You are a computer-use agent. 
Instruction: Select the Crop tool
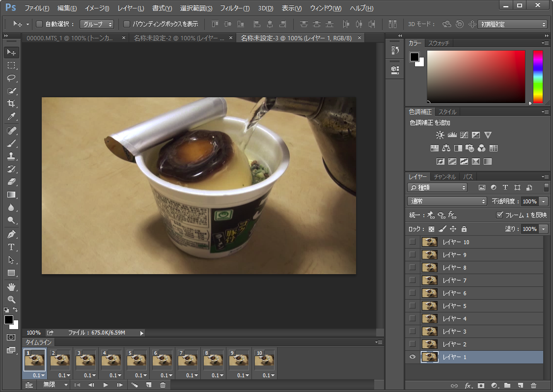[x=11, y=104]
